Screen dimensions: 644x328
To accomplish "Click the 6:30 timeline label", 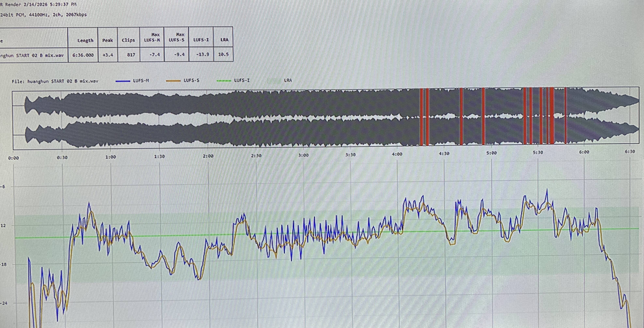I will click(630, 151).
